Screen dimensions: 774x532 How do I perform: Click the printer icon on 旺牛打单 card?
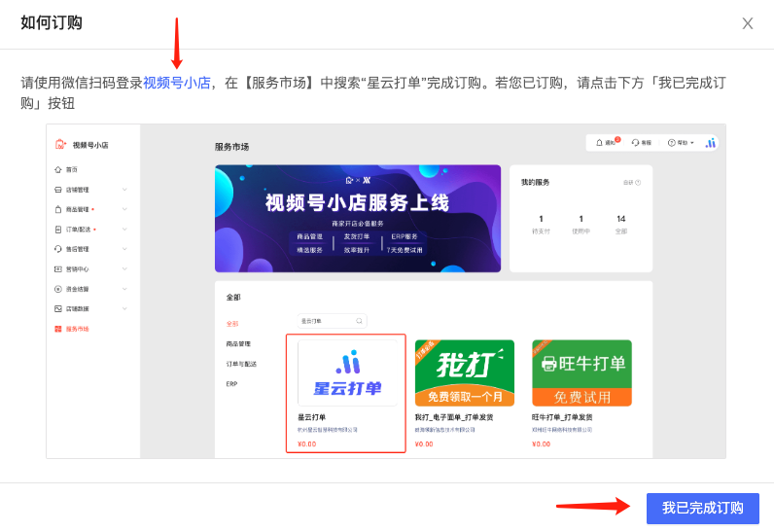click(548, 364)
